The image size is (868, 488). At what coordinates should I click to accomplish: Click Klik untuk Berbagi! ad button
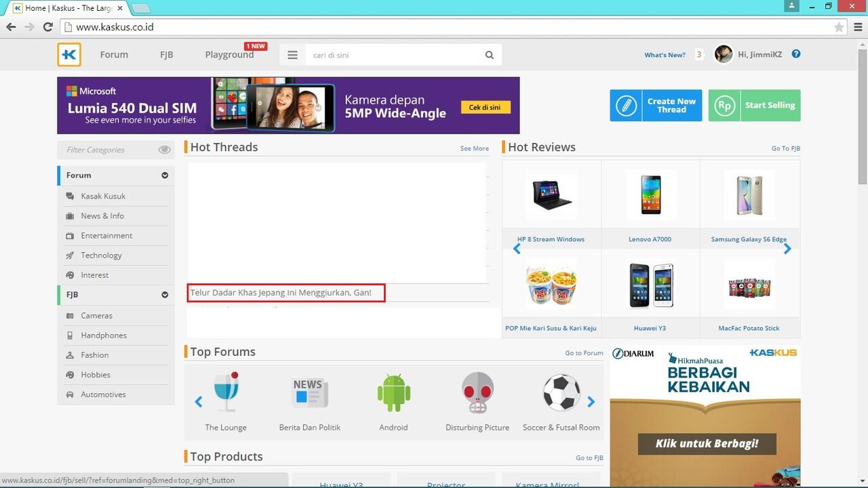click(x=707, y=445)
